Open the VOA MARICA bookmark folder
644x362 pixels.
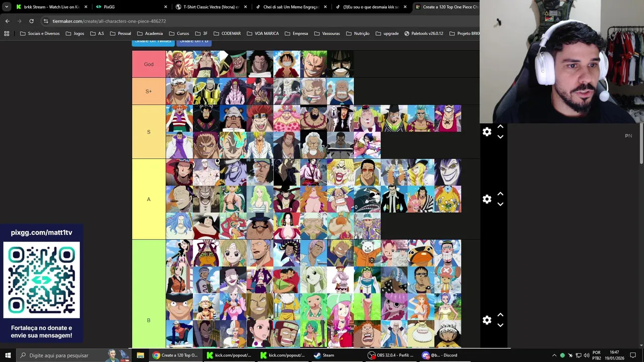coord(263,34)
